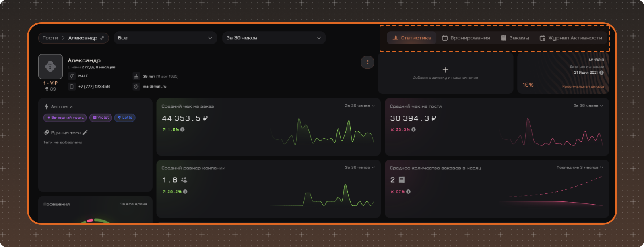The image size is (644, 247).
Task: Click the tag icon beside Ручные теги
Action: (x=47, y=133)
